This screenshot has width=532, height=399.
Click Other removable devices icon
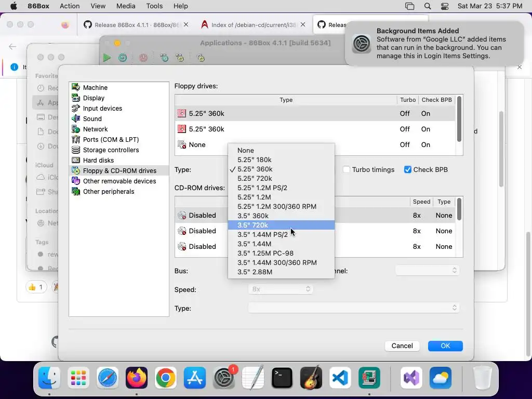pyautogui.click(x=76, y=181)
